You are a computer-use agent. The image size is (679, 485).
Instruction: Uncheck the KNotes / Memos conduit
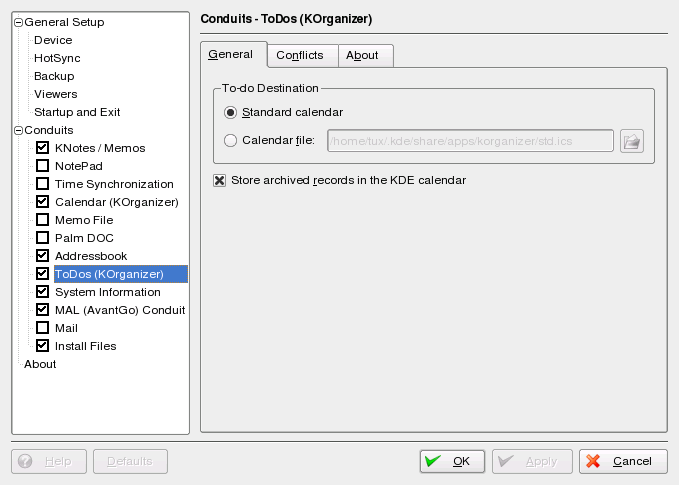43,148
